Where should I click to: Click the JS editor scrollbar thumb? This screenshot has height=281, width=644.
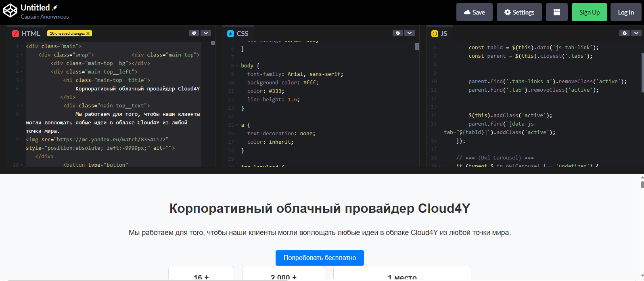642,73
